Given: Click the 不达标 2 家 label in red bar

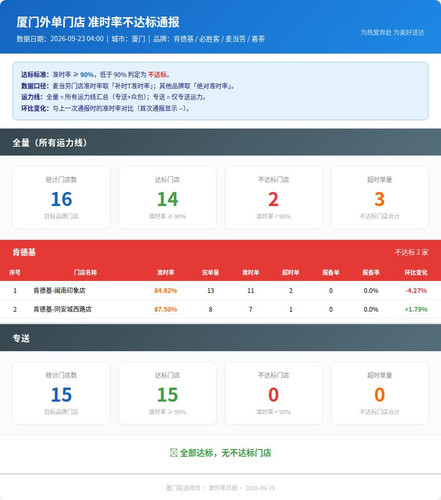Looking at the screenshot, I should [x=411, y=252].
